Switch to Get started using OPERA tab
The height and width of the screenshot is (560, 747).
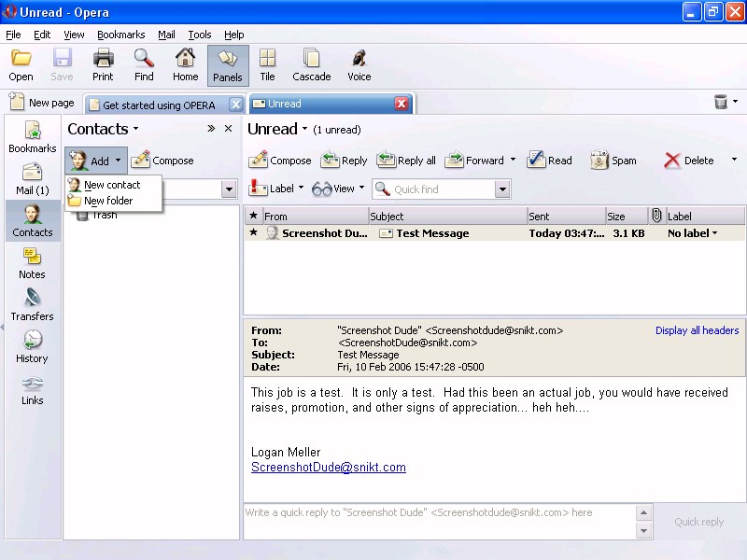point(159,105)
